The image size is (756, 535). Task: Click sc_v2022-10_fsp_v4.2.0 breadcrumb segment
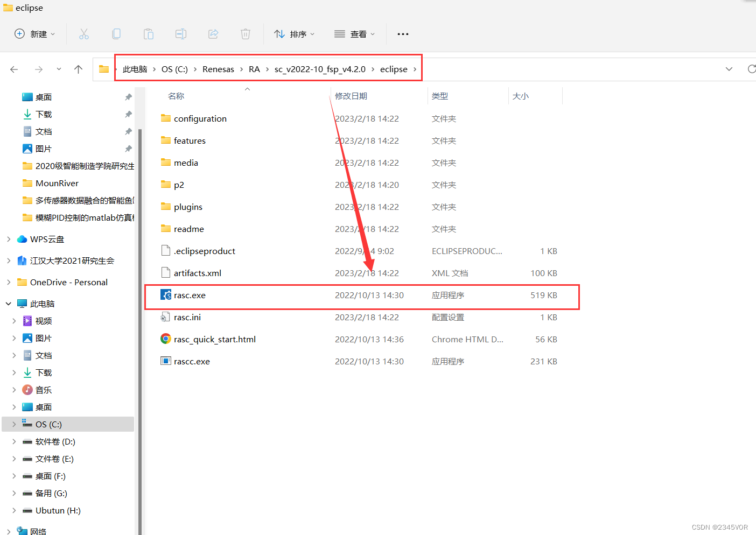[320, 69]
